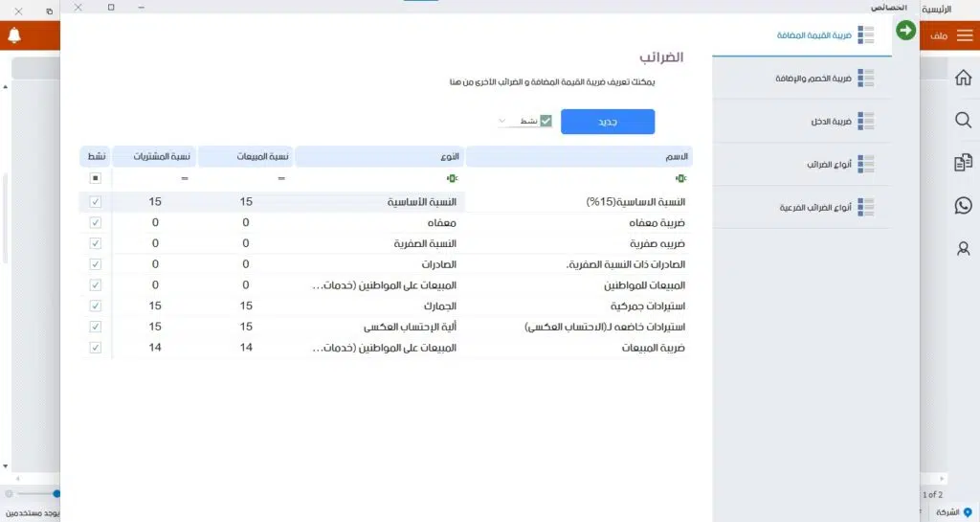
Task: Open the hamburger menu next to ملف
Action: tap(965, 35)
